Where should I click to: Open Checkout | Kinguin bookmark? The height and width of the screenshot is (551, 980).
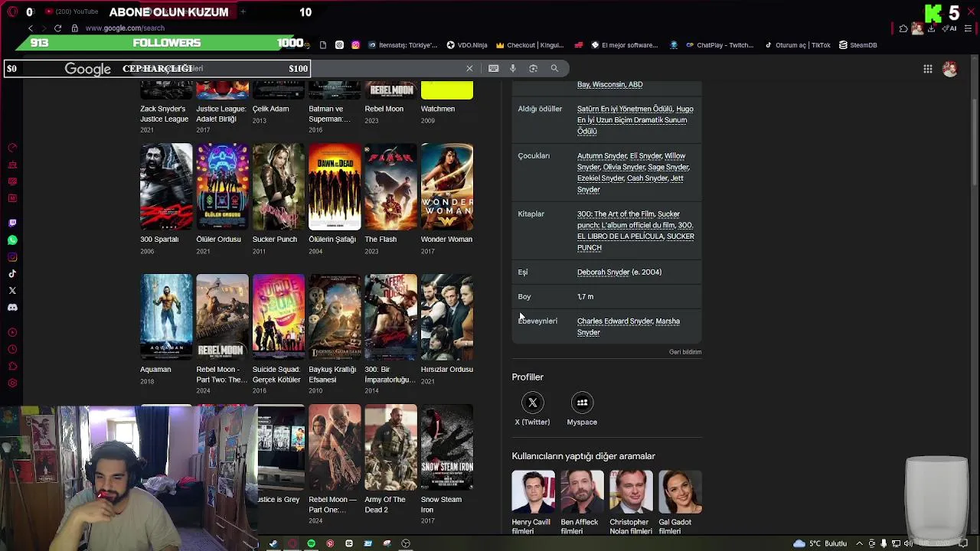click(x=530, y=45)
